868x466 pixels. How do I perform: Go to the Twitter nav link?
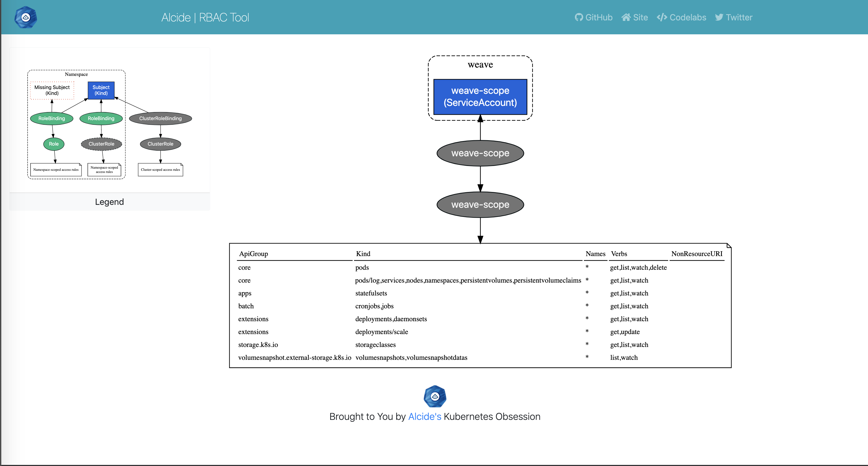pos(739,17)
